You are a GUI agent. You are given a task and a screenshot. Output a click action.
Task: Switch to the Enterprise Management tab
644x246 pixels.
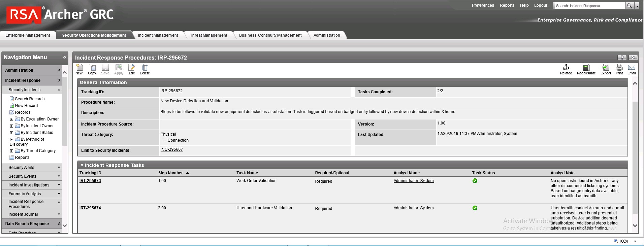28,35
